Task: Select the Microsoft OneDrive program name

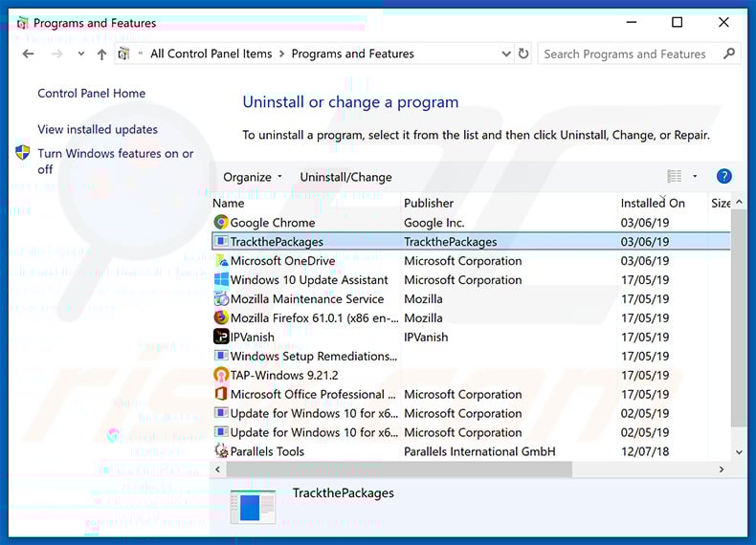Action: coord(282,261)
